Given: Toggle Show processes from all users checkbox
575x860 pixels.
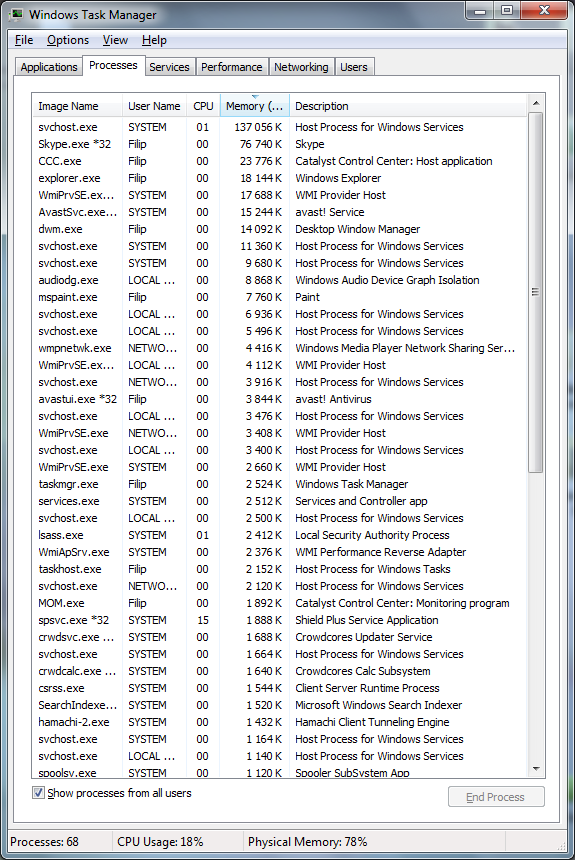Looking at the screenshot, I should click(38, 793).
